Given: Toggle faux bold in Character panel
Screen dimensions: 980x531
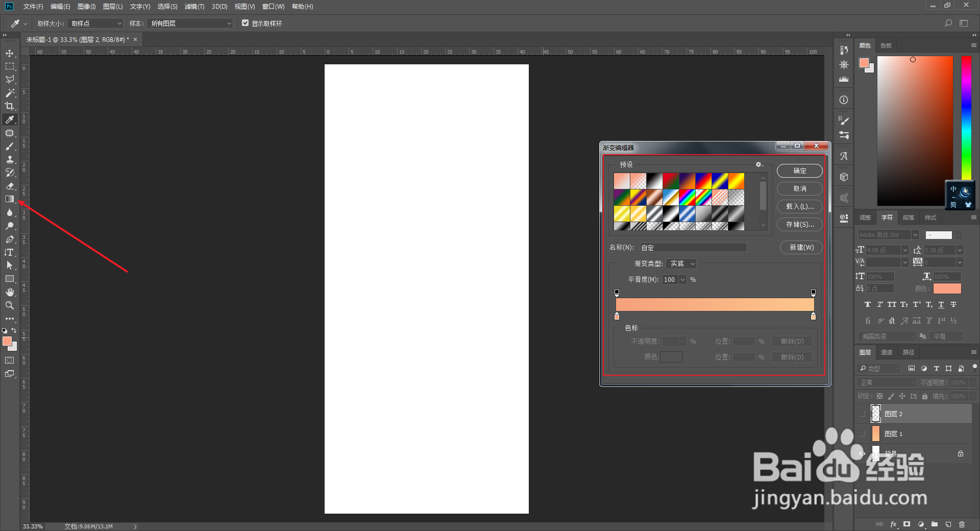Looking at the screenshot, I should (868, 305).
